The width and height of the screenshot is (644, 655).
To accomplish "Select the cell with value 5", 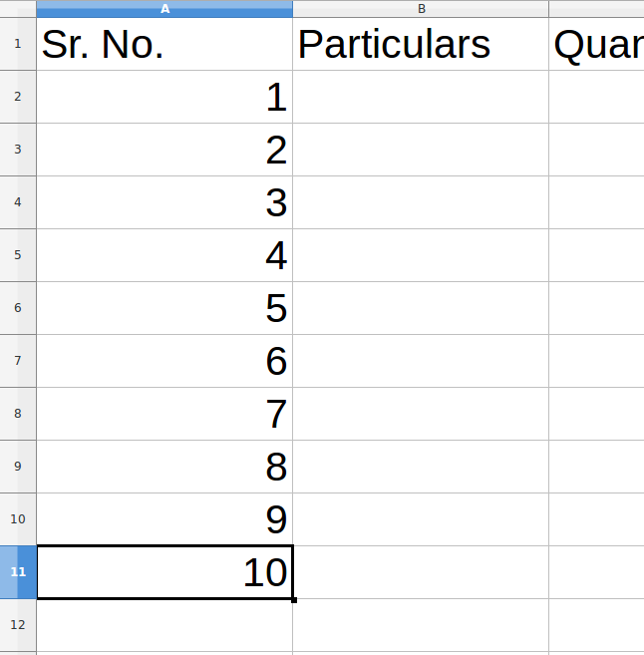I will tap(164, 308).
